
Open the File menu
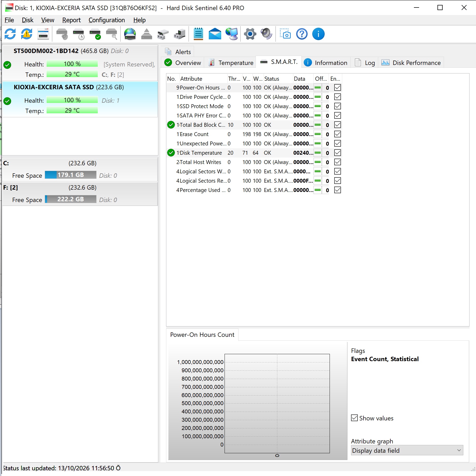coord(9,20)
